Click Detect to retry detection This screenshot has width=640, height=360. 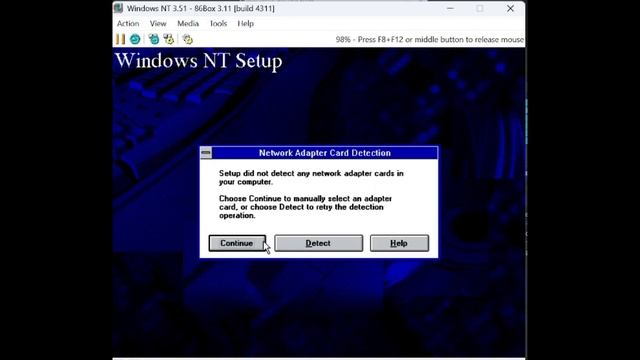318,243
